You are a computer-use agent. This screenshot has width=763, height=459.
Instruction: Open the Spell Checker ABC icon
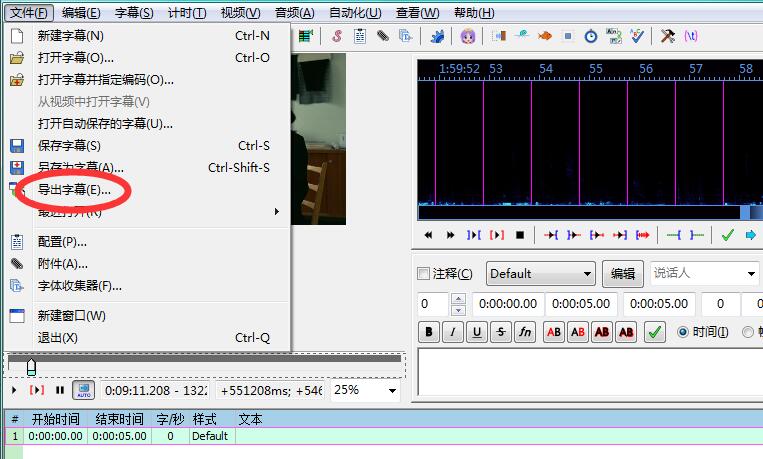click(x=636, y=36)
